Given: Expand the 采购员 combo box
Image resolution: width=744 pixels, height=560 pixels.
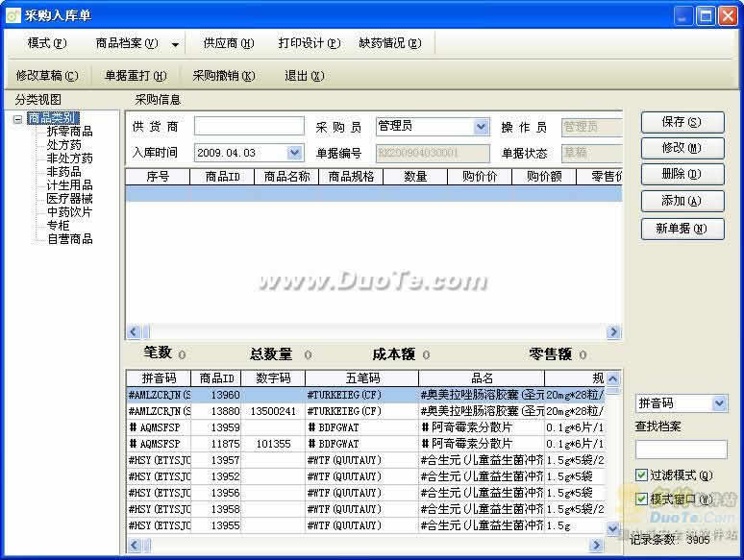Looking at the screenshot, I should point(481,127).
